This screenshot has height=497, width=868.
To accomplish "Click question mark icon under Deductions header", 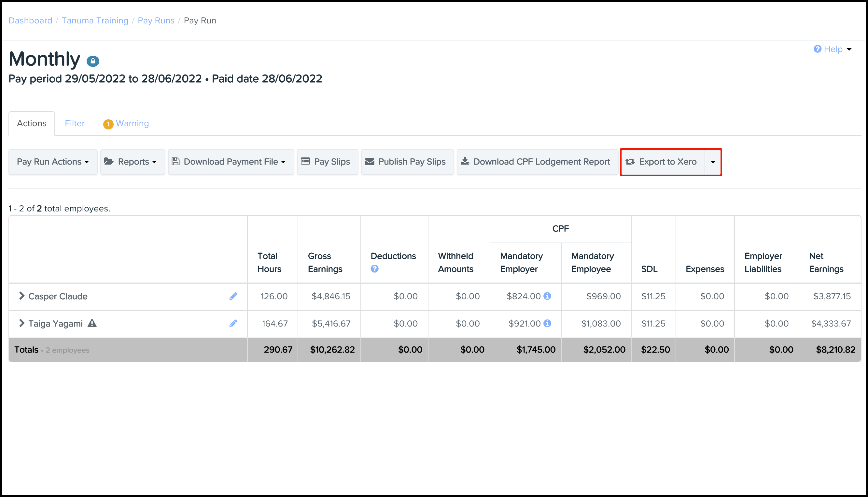I will pyautogui.click(x=374, y=269).
